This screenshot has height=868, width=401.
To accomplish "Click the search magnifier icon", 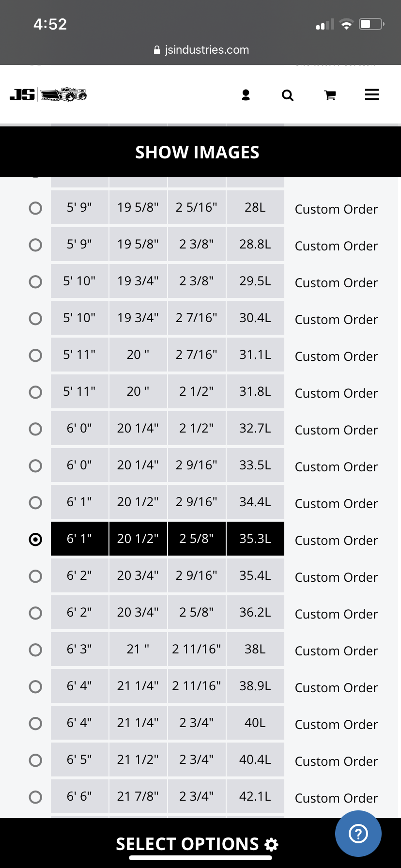I will point(288,95).
